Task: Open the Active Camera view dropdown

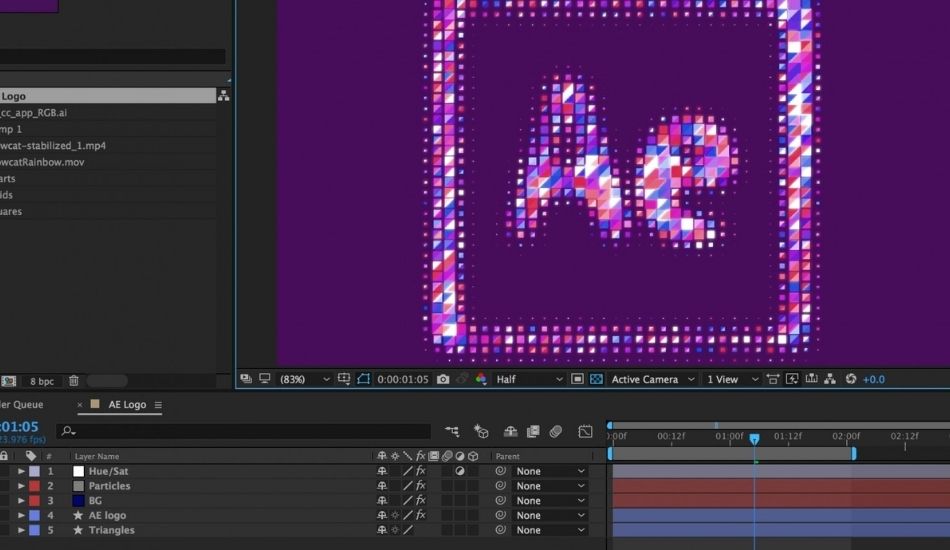Action: coord(652,380)
